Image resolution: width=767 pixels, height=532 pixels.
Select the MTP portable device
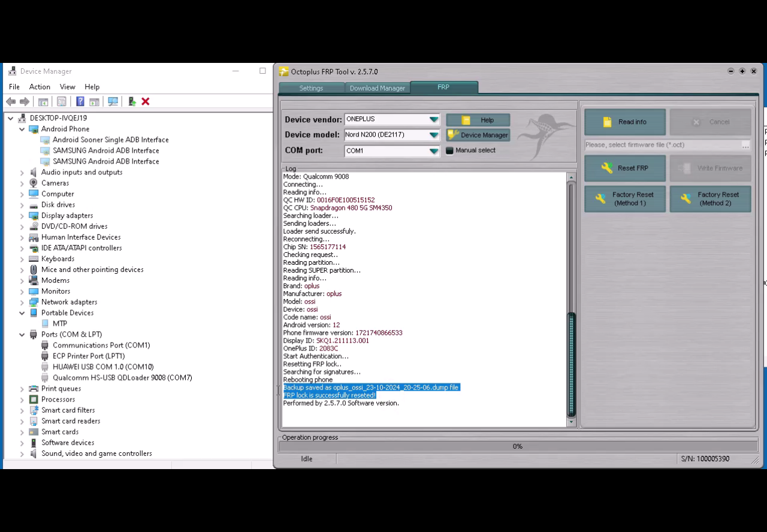tap(60, 324)
